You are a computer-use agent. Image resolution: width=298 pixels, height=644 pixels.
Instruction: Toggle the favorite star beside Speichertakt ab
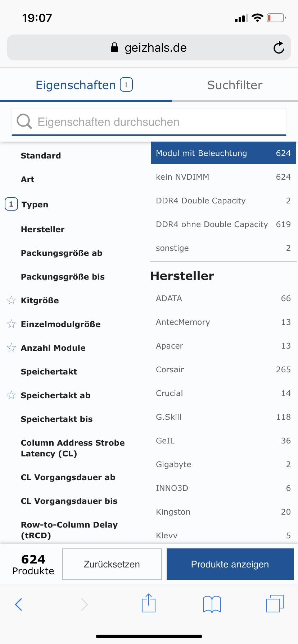(x=11, y=395)
